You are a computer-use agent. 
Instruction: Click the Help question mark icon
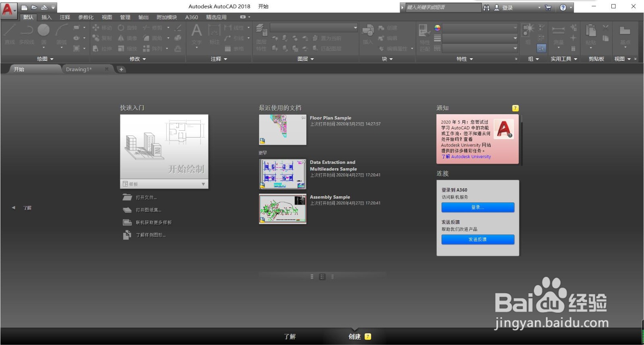tap(563, 8)
